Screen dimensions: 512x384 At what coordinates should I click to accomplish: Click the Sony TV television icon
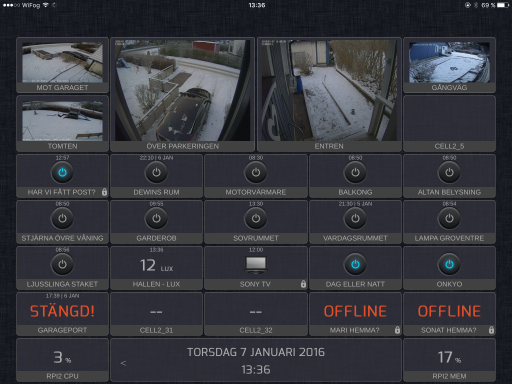click(x=256, y=265)
